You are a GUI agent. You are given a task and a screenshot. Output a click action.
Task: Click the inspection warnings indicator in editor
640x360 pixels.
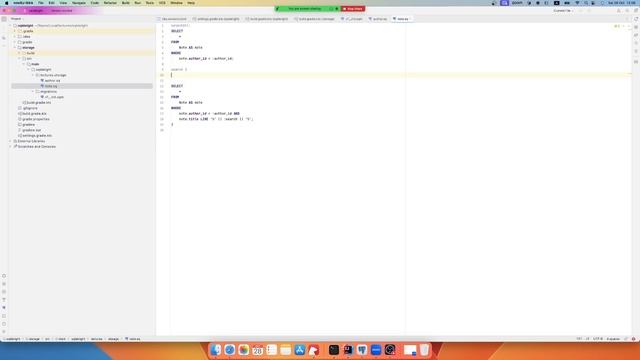[617, 26]
